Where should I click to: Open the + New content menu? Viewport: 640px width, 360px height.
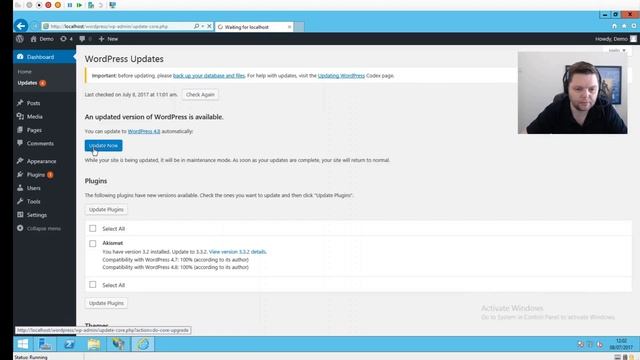108,39
